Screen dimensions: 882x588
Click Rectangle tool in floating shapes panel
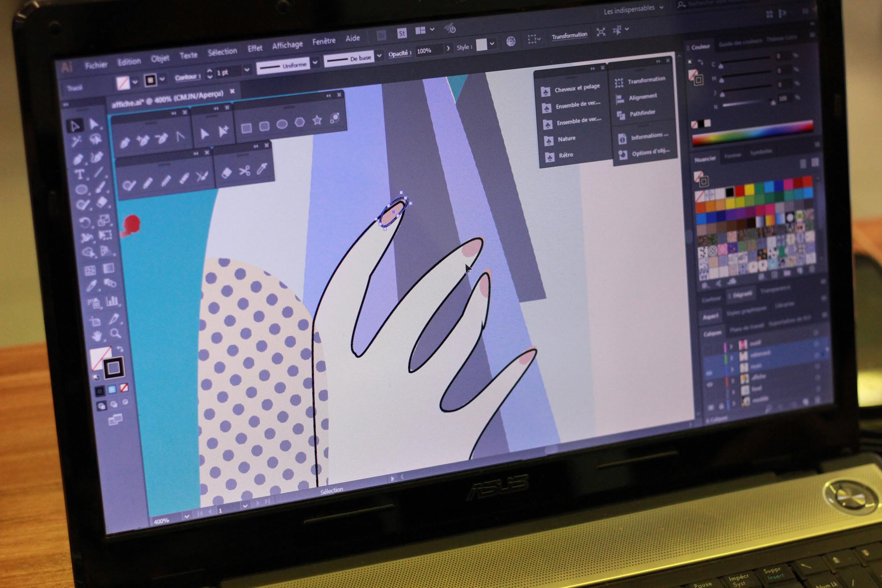point(246,128)
